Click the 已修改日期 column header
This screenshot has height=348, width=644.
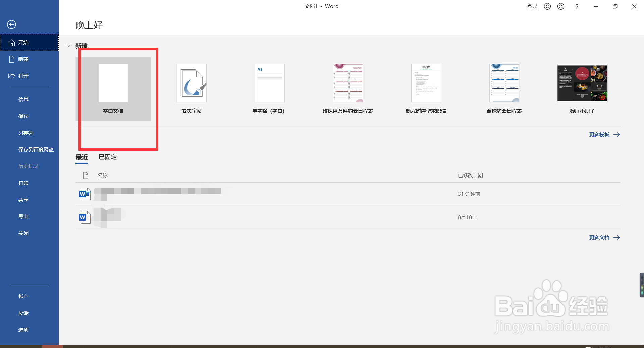(x=471, y=176)
